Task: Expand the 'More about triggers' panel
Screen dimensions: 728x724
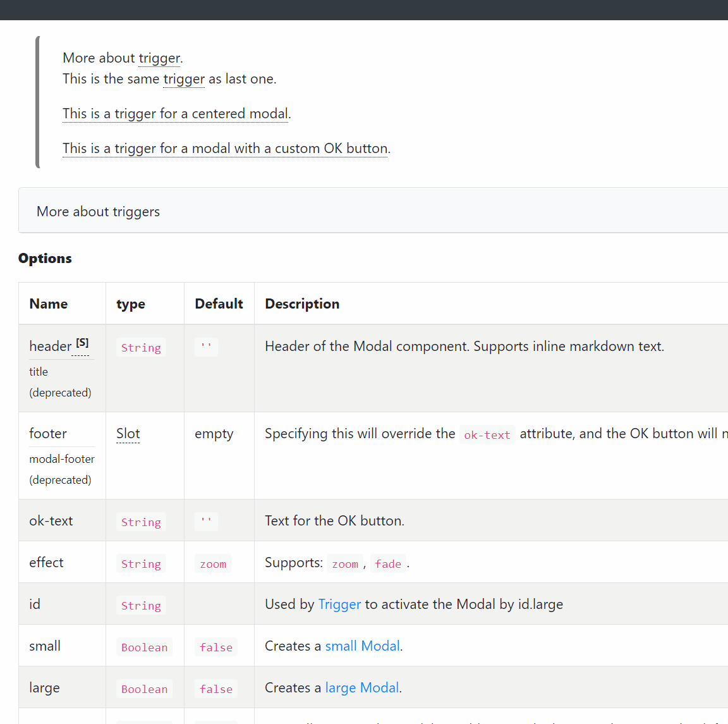Action: (373, 211)
